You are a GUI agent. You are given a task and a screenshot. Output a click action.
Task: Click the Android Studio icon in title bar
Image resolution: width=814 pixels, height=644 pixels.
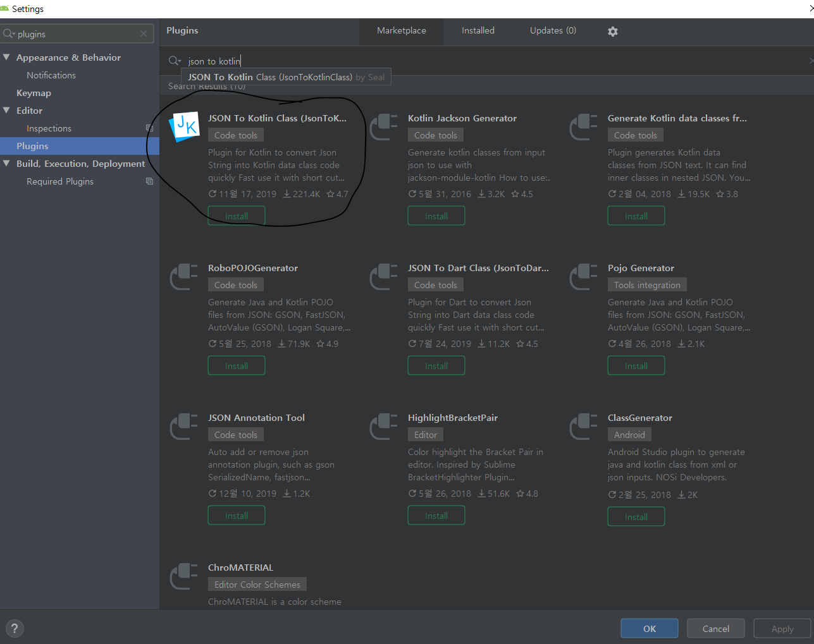[5, 9]
